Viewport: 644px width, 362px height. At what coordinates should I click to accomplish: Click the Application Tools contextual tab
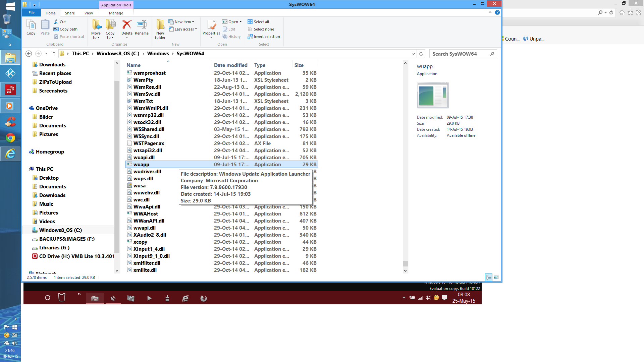tap(116, 5)
